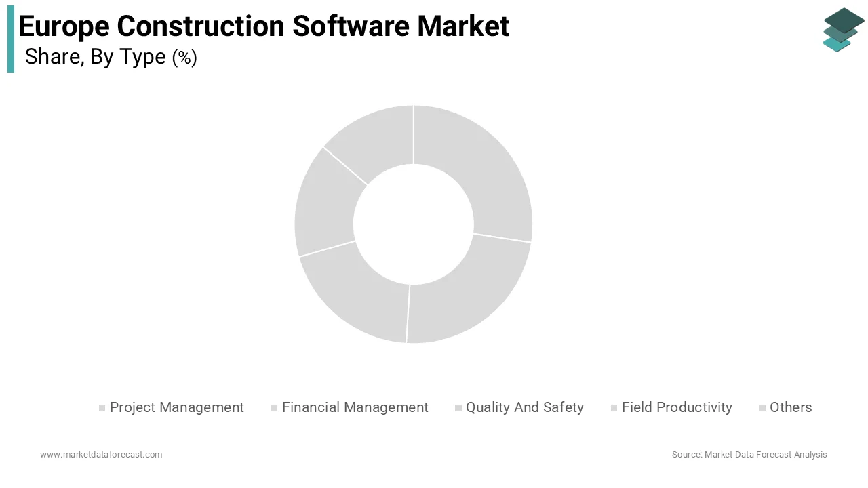Select the Field Productivity legend marker

[x=613, y=407]
